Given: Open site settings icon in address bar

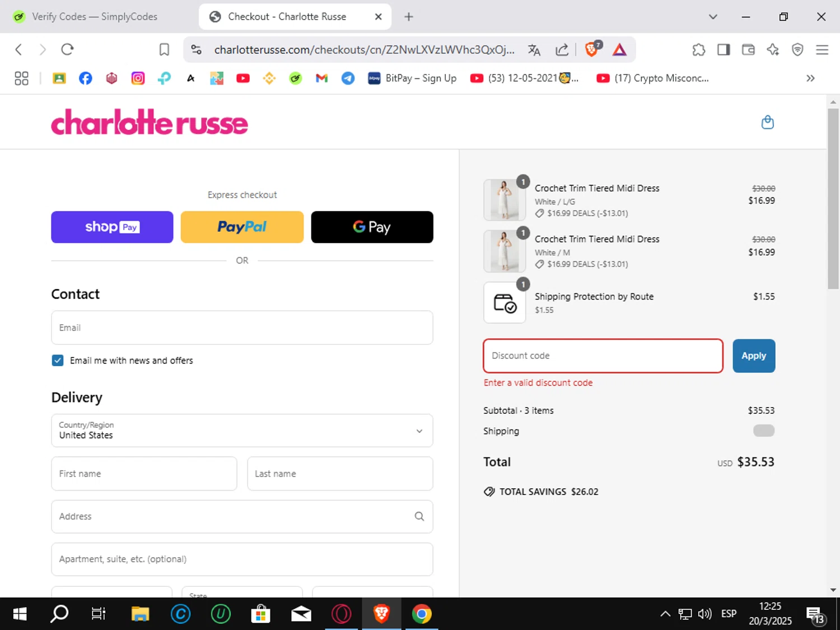Looking at the screenshot, I should tap(196, 49).
